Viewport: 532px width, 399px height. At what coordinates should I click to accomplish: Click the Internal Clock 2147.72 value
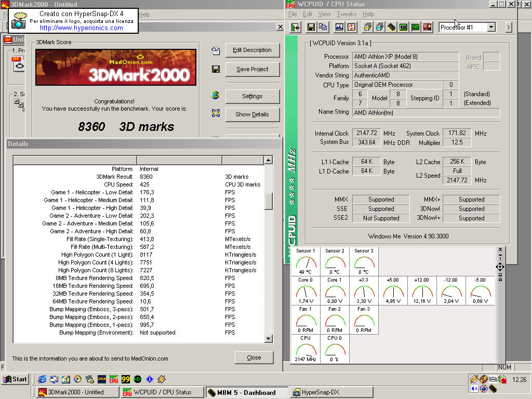[x=366, y=133]
